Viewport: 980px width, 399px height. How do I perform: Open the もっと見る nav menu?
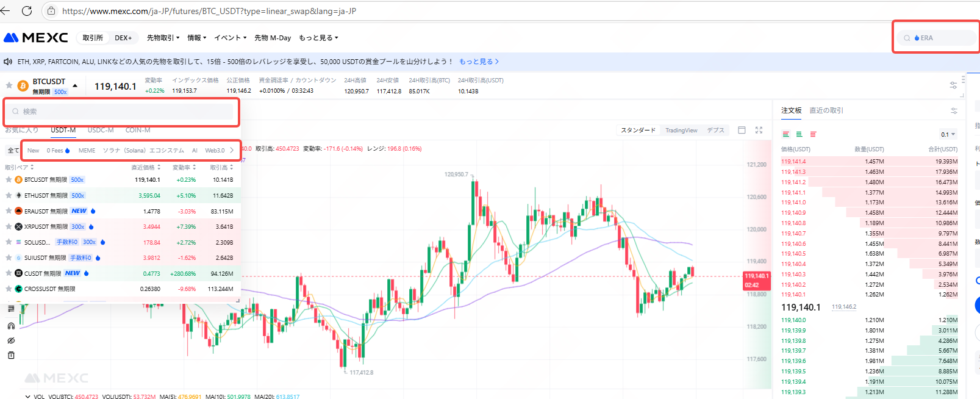pyautogui.click(x=318, y=38)
